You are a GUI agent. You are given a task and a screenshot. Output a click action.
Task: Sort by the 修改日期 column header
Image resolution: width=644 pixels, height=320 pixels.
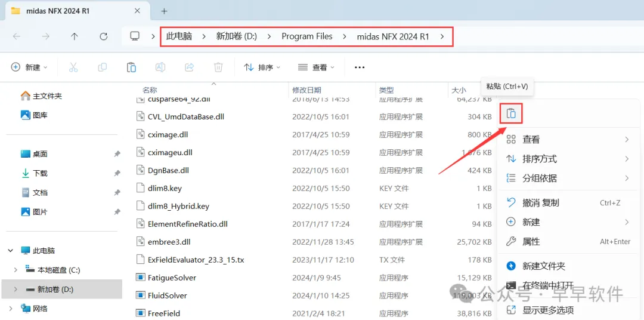tap(306, 90)
